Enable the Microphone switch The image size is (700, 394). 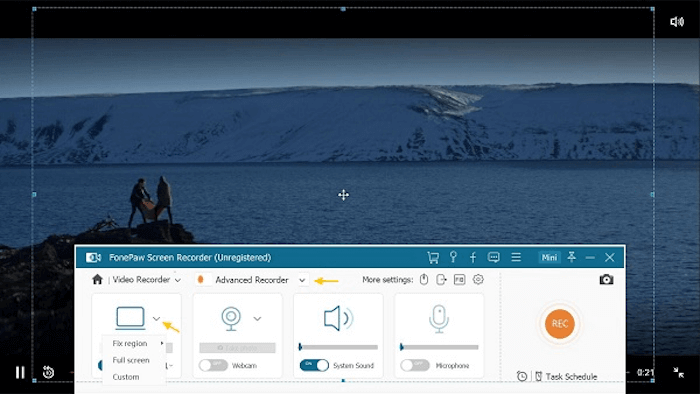click(x=415, y=365)
